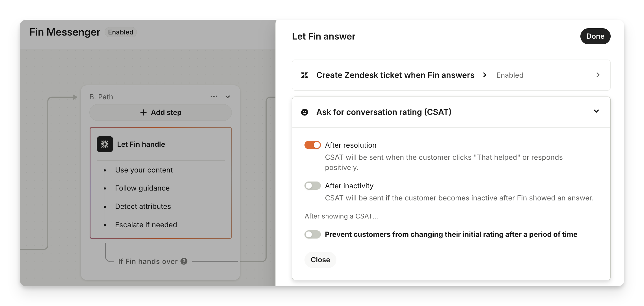This screenshot has width=644, height=306.
Task: Collapse the B. Path card chevron
Action: tap(228, 97)
